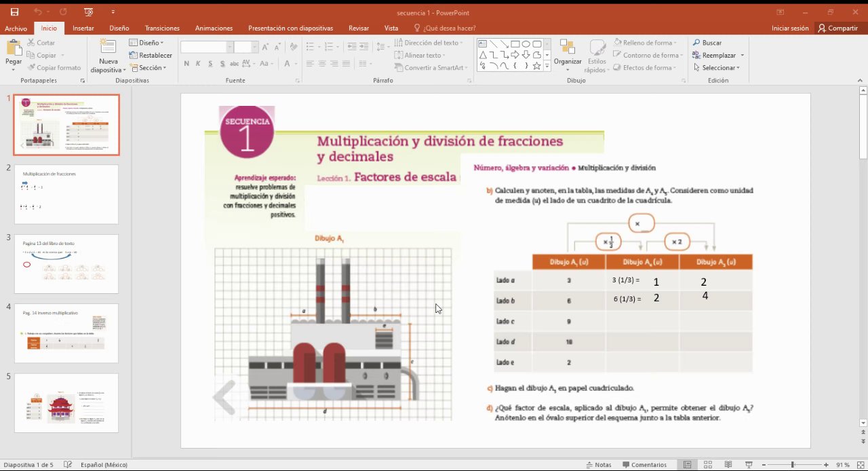The height and width of the screenshot is (471, 868).
Task: Open Estilos rápidos gallery
Action: pos(597,56)
